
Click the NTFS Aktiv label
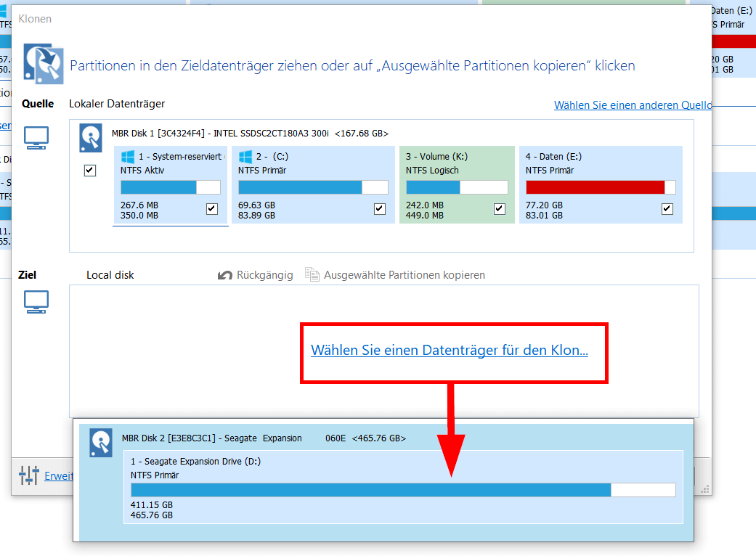pyautogui.click(x=142, y=171)
